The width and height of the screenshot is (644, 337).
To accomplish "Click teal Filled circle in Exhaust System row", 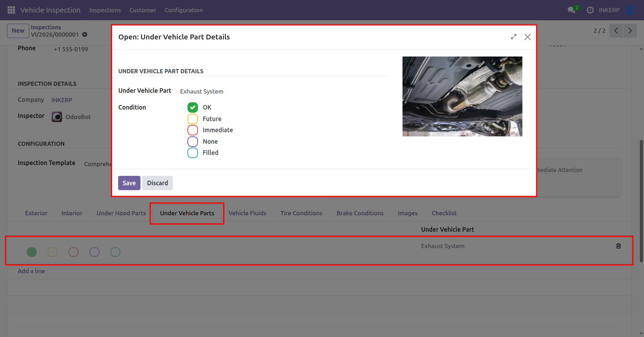I will point(115,252).
